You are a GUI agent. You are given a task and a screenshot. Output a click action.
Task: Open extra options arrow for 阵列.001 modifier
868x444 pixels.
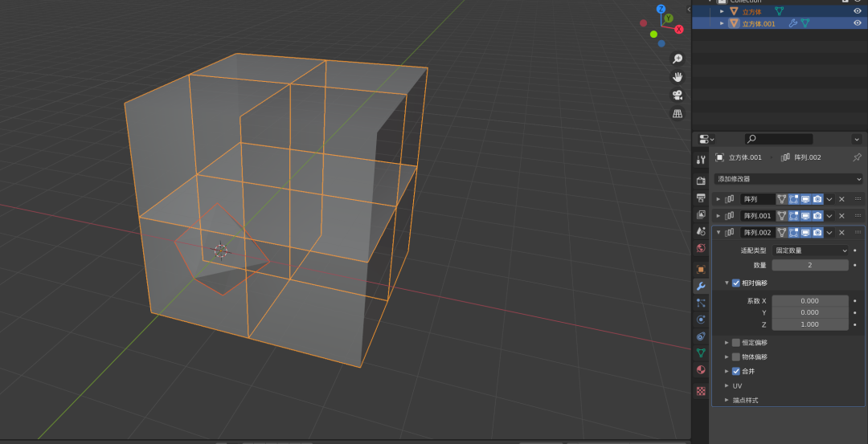829,216
